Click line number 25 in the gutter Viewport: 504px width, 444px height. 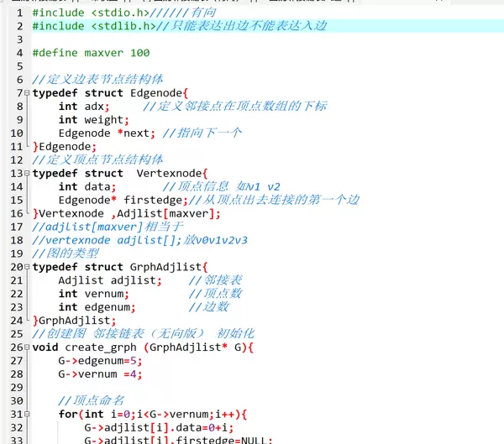[x=15, y=333]
